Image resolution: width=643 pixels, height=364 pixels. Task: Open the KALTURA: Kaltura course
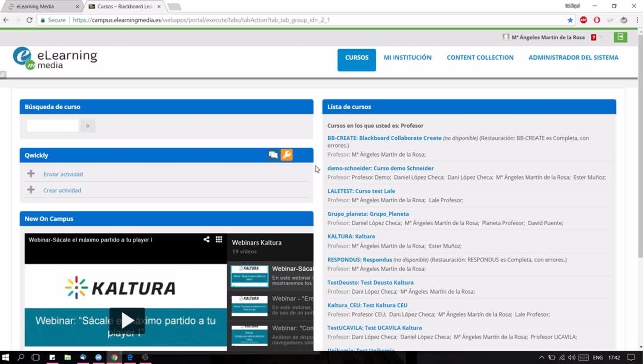(351, 236)
